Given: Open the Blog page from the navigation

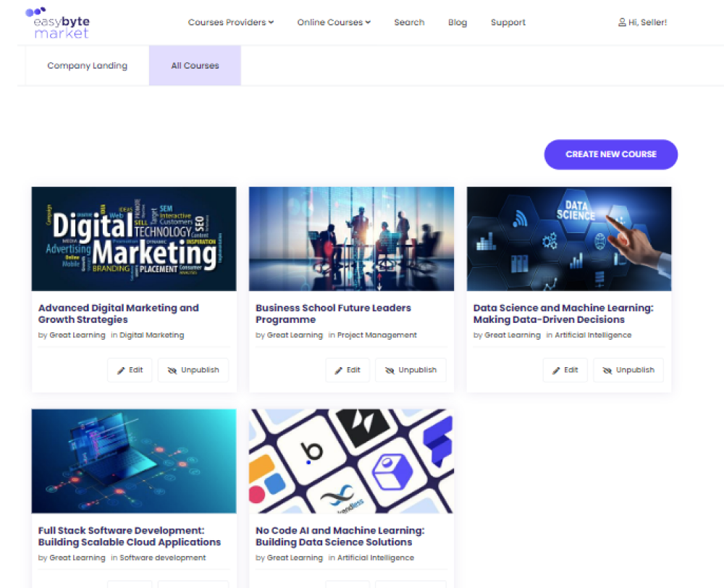Looking at the screenshot, I should 458,22.
